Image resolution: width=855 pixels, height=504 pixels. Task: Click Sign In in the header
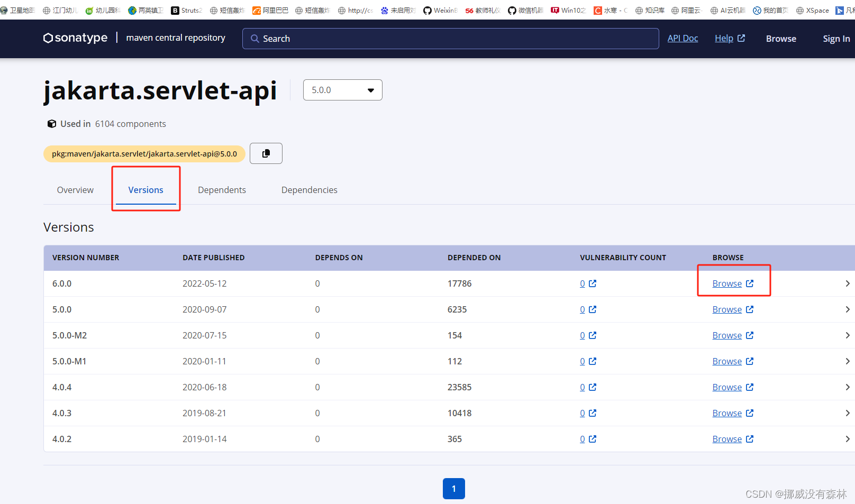pyautogui.click(x=836, y=39)
